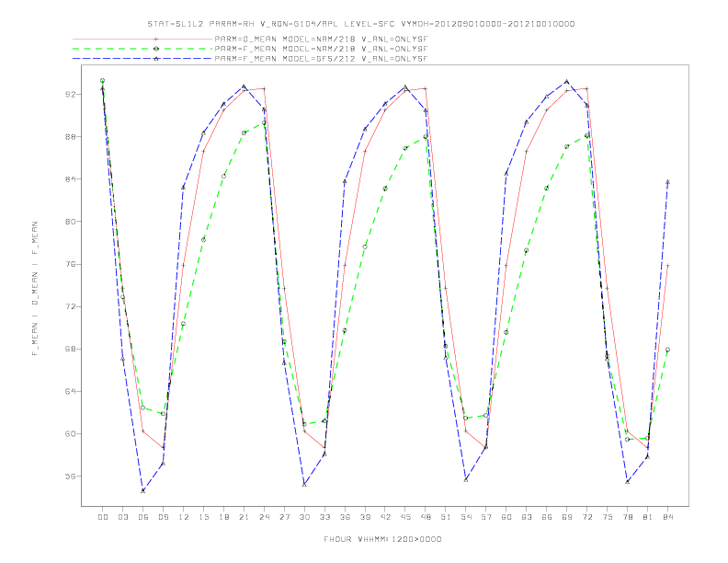The image size is (728, 563).
Task: Click the y-axis tick label 56
Action: 71,477
